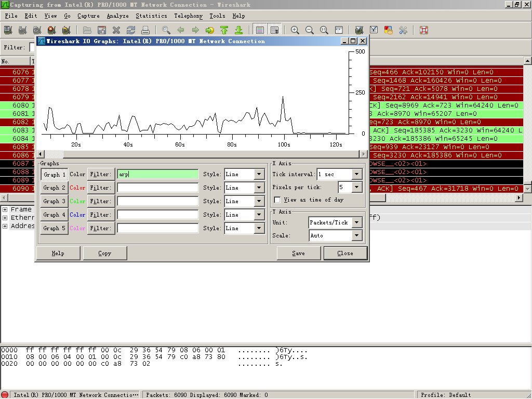The image size is (532, 399).
Task: Open Graph 4 Style dropdown
Action: [259, 215]
